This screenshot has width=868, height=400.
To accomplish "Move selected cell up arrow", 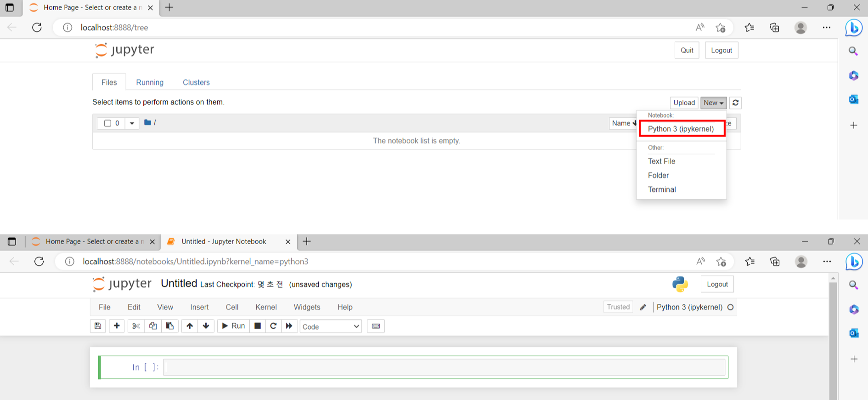I will point(190,326).
